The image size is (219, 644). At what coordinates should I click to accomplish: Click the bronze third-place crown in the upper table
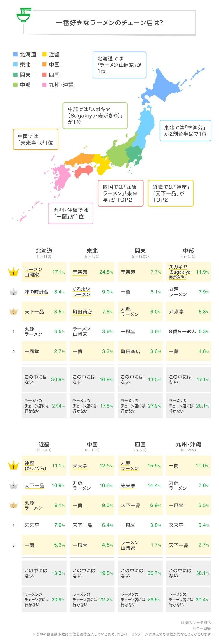click(13, 312)
